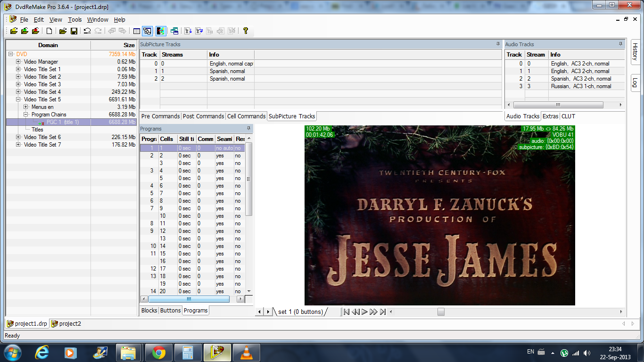Jump to first frame in preview
644x362 pixels.
pos(346,312)
